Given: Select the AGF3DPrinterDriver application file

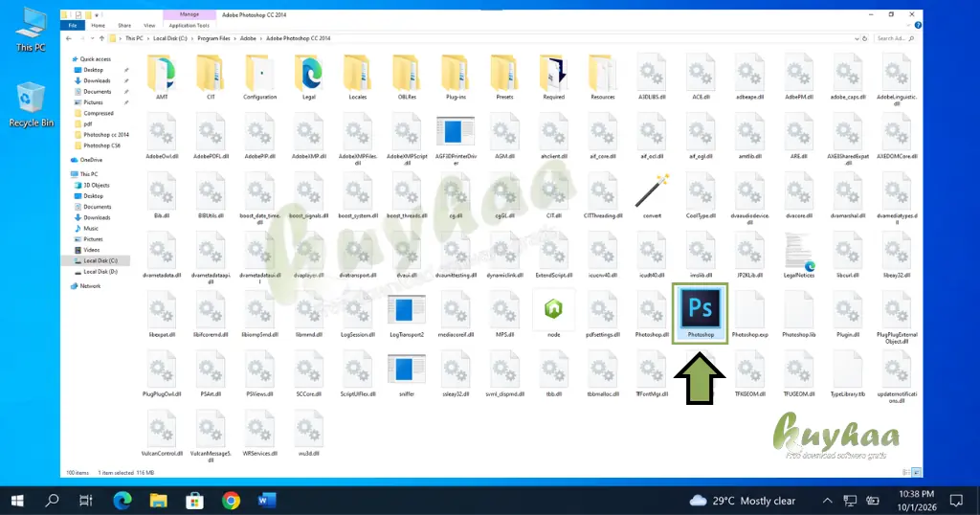Looking at the screenshot, I should tap(456, 140).
